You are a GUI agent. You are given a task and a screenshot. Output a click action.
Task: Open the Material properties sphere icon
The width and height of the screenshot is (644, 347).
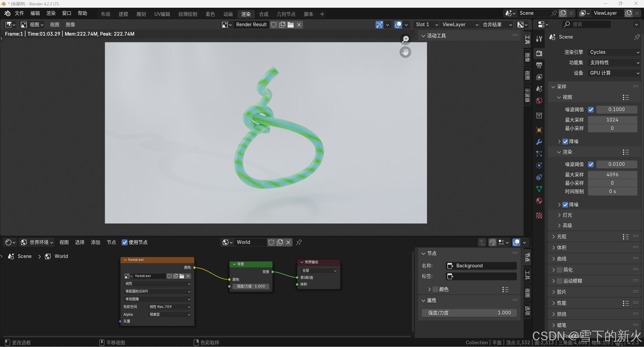coord(539,201)
